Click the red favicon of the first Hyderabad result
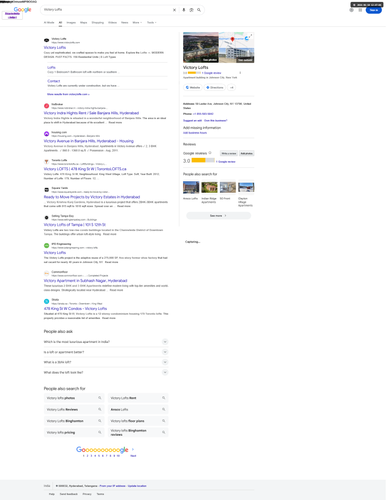The height and width of the screenshot is (500, 390). (x=47, y=106)
